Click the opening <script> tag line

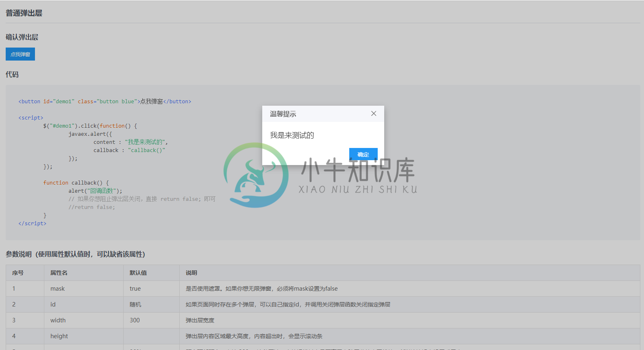pyautogui.click(x=31, y=117)
